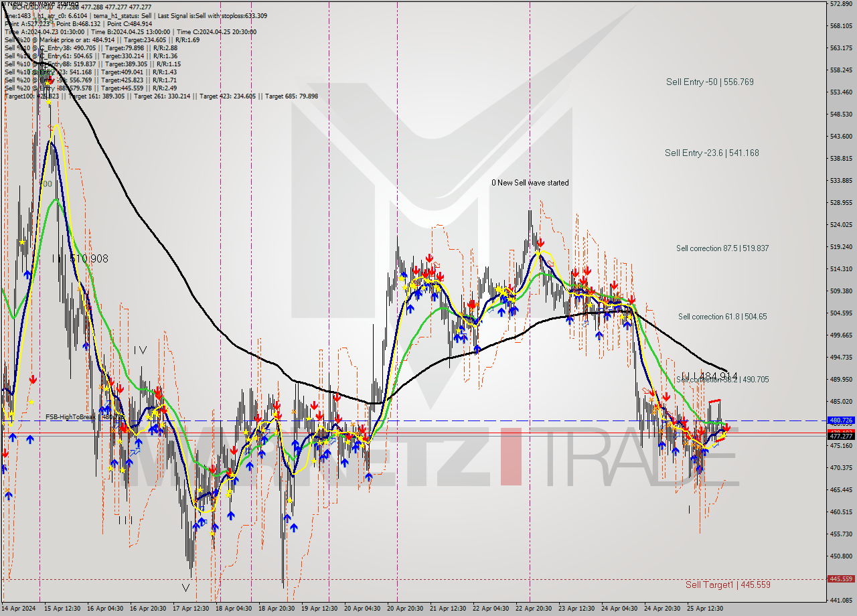Click 'Sell correction 87.5 | 519.837' label
The width and height of the screenshot is (857, 616).
[722, 248]
